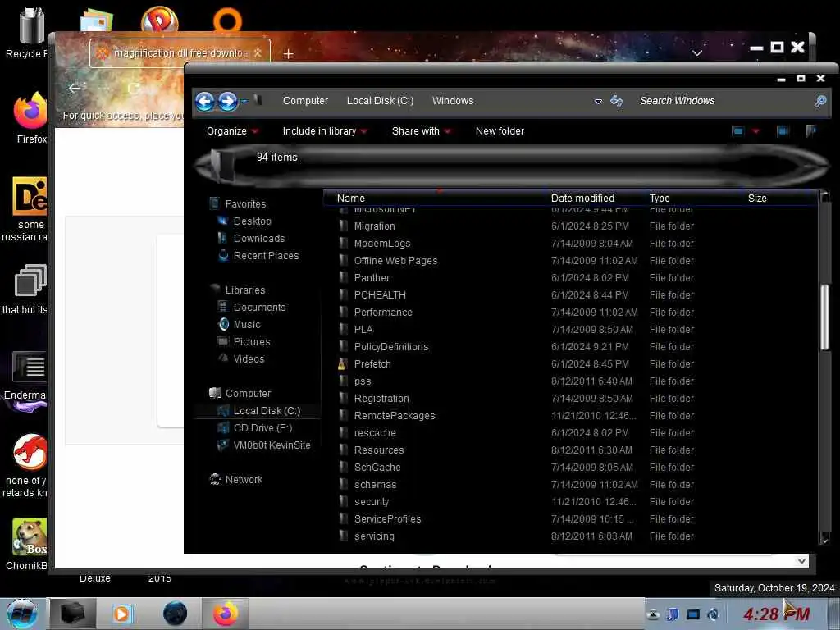Screen dimensions: 840x630
Task: Open Desktop in the Favorites list
Action: [252, 221]
